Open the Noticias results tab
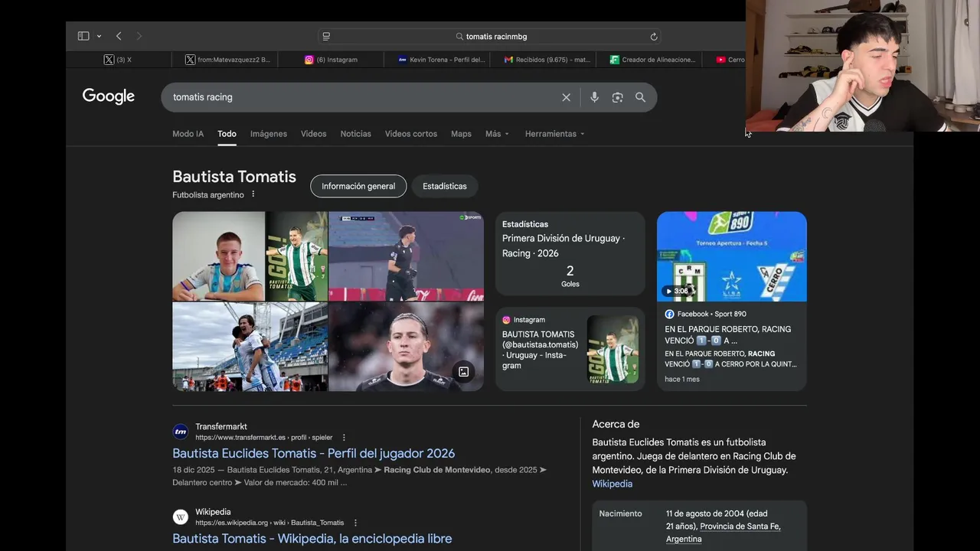Screen dimensions: 980x551 coord(355,134)
